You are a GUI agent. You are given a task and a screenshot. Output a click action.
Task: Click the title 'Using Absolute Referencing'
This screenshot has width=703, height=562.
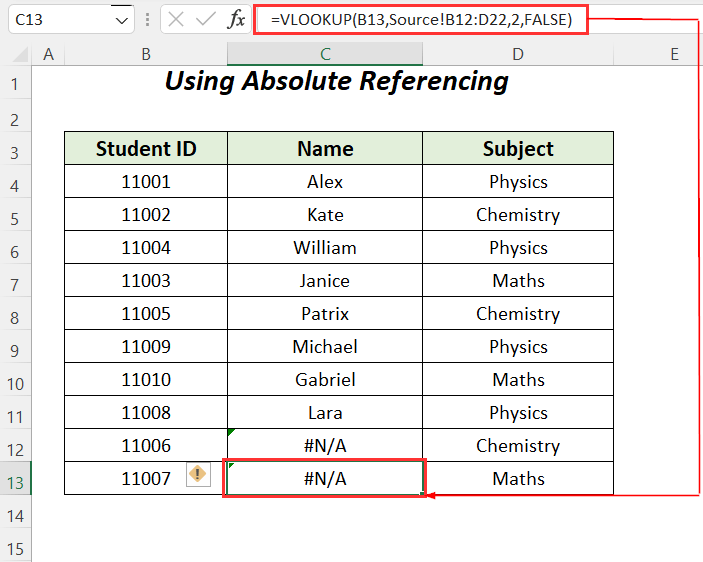[x=337, y=82]
